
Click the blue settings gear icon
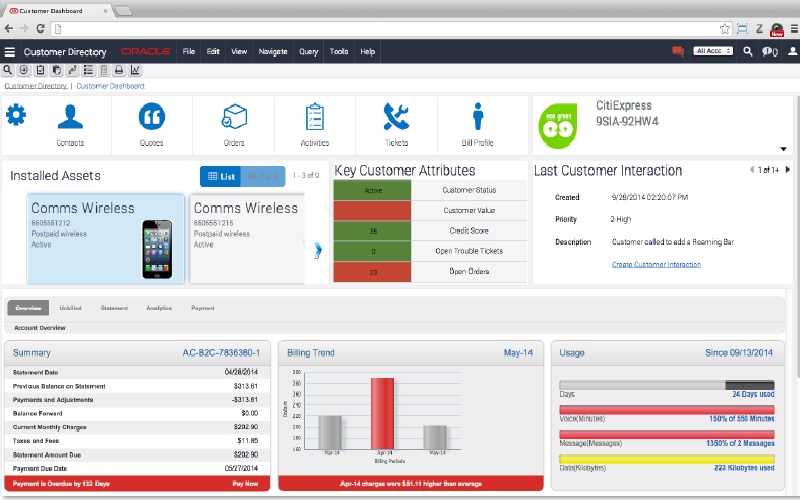[16, 115]
